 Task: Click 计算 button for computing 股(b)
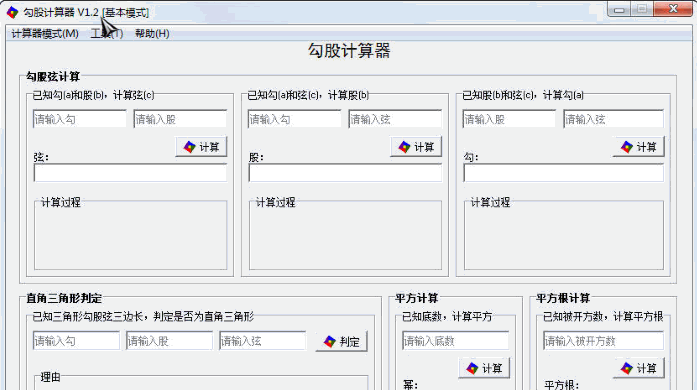pyautogui.click(x=416, y=147)
